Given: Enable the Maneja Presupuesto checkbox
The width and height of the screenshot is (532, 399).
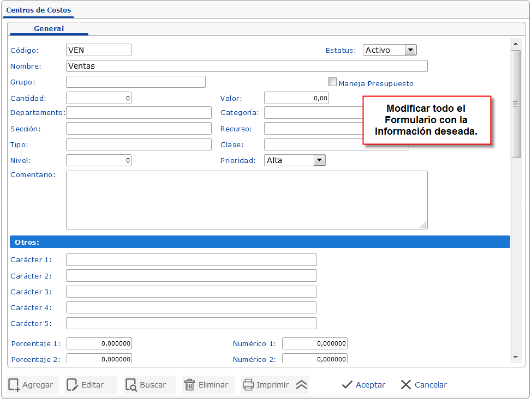Looking at the screenshot, I should (x=332, y=82).
